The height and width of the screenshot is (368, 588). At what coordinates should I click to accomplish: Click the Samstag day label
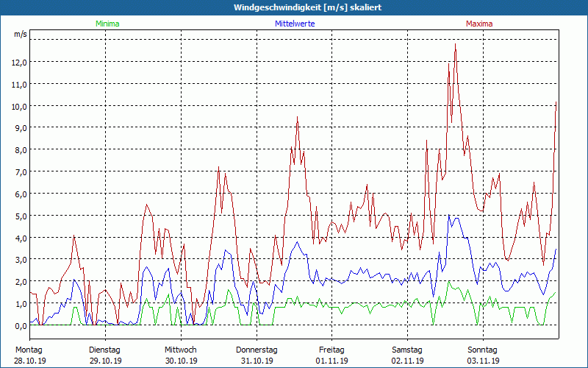pyautogui.click(x=407, y=350)
